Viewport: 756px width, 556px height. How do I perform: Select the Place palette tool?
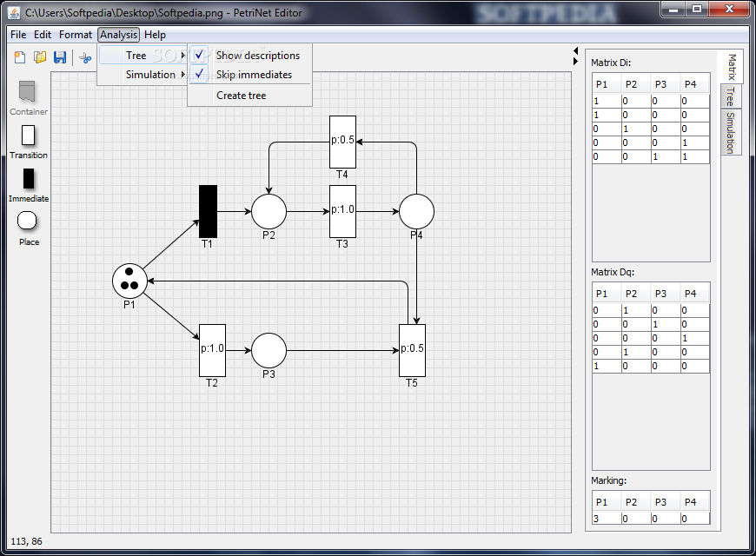coord(28,228)
